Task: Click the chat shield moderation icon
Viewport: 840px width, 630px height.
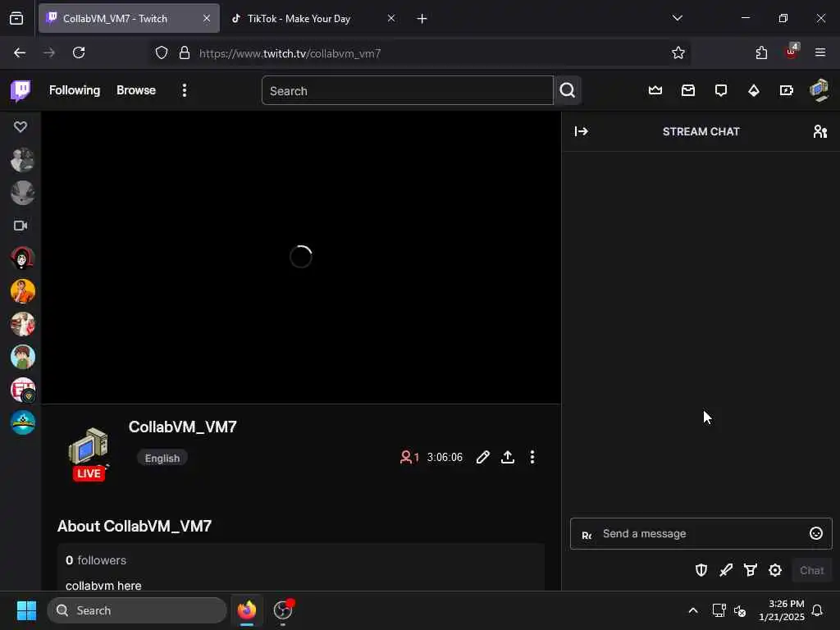Action: tap(701, 571)
